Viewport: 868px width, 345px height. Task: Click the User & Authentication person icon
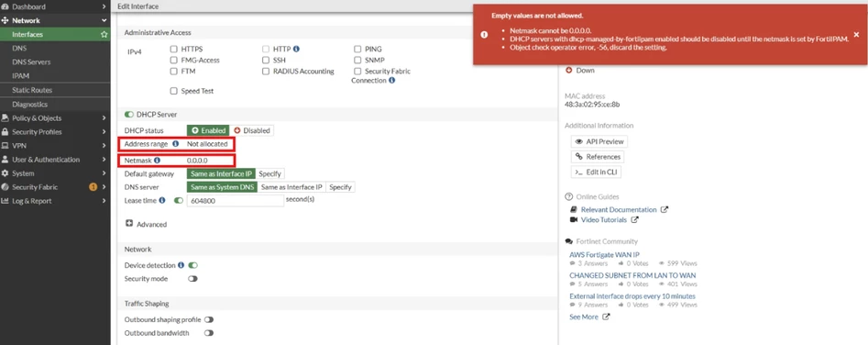(5, 160)
